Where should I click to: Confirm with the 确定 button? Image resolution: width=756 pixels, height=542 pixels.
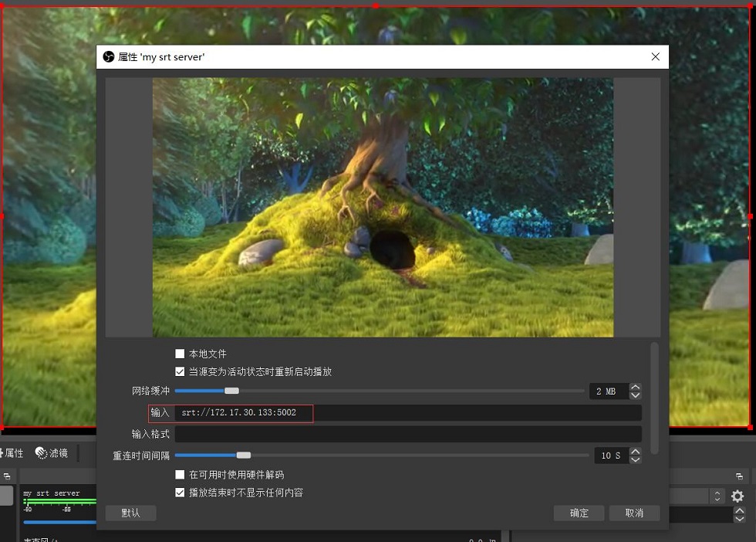[x=579, y=513]
